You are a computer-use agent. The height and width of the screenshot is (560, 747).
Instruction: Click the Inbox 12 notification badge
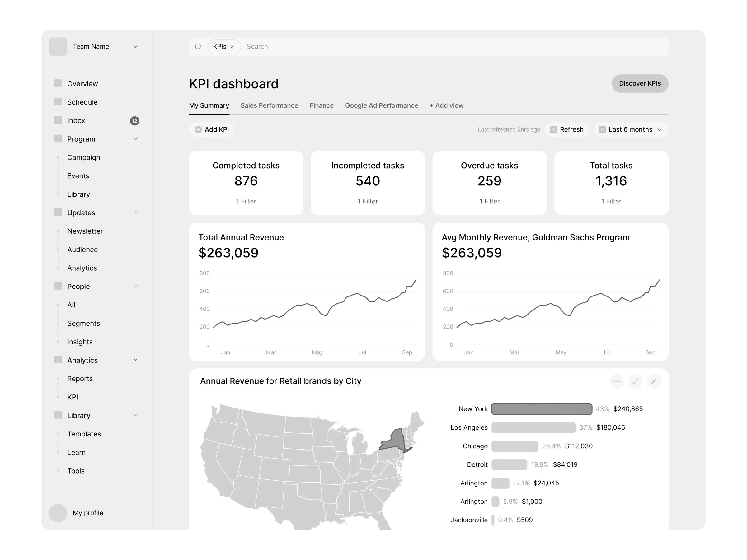click(134, 121)
